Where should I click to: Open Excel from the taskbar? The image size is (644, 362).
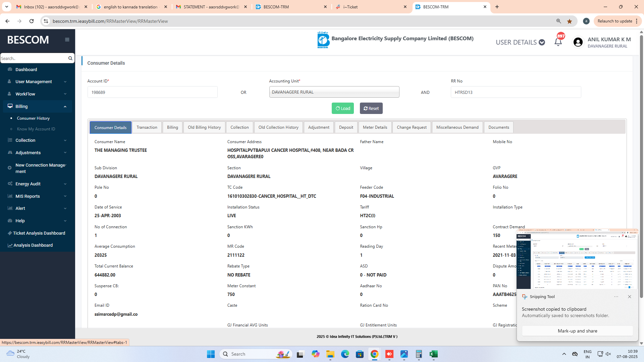pyautogui.click(x=433, y=354)
